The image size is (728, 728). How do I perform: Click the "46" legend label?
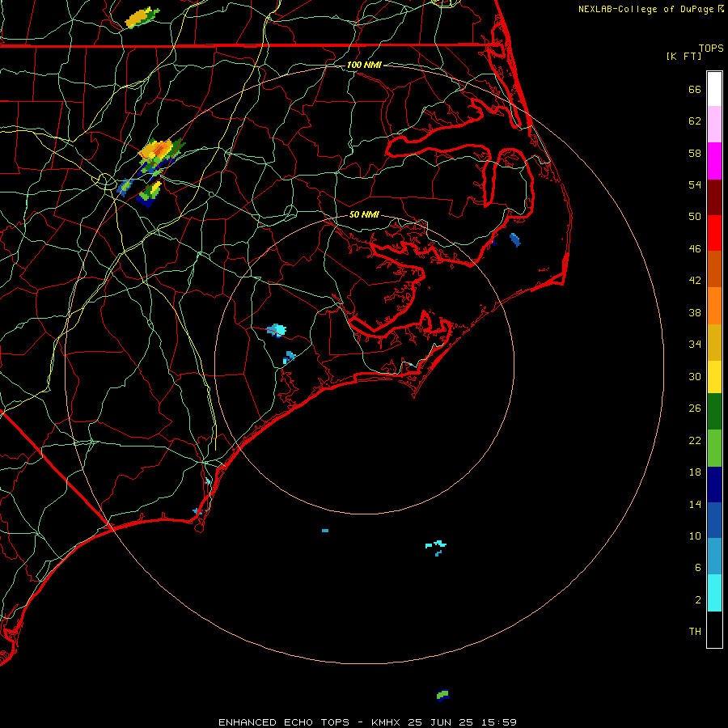click(x=695, y=249)
